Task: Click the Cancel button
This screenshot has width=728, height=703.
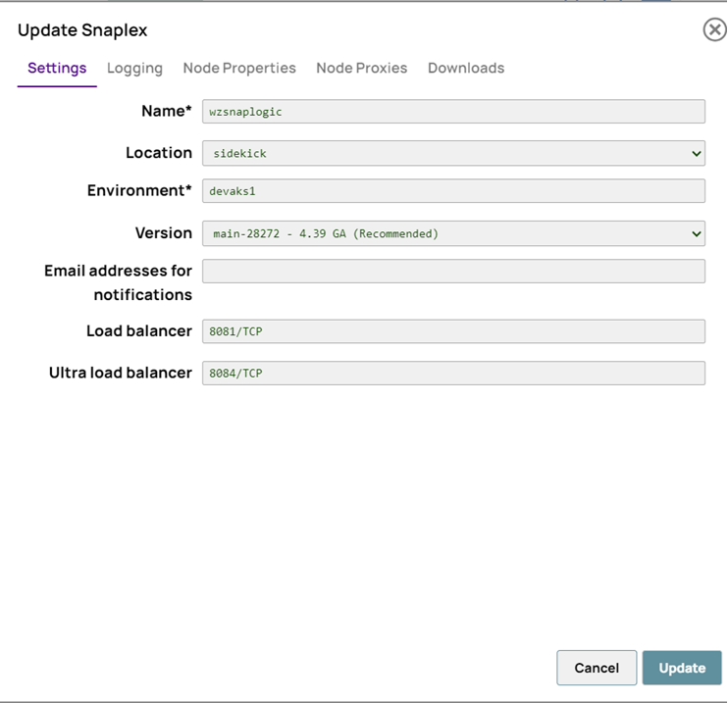Action: (597, 668)
